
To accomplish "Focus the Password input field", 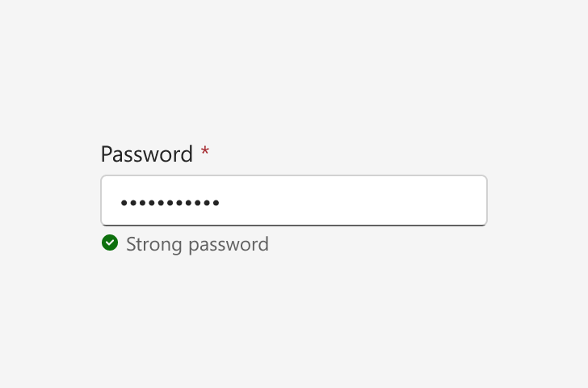I will (294, 200).
